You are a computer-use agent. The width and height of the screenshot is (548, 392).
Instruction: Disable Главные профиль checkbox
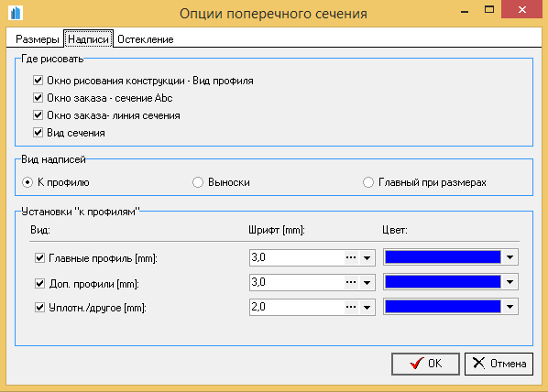(x=39, y=258)
